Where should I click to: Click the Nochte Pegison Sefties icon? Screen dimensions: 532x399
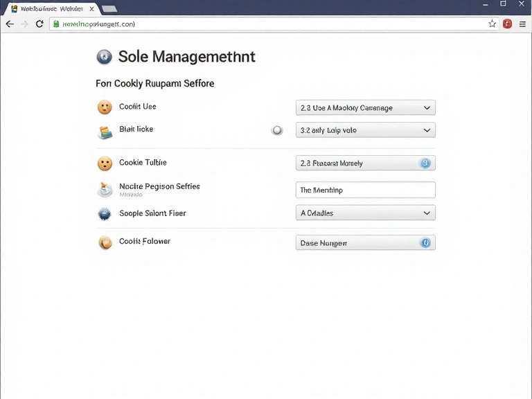click(105, 188)
